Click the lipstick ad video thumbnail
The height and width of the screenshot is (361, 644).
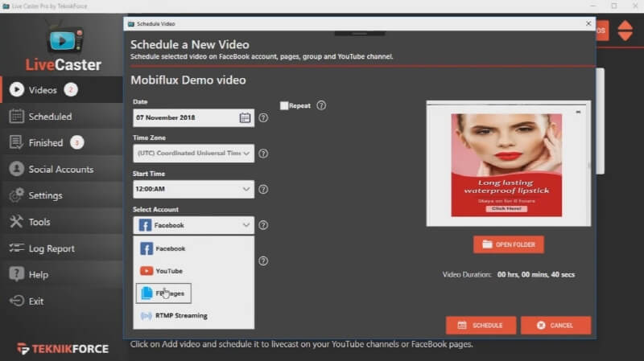(509, 163)
